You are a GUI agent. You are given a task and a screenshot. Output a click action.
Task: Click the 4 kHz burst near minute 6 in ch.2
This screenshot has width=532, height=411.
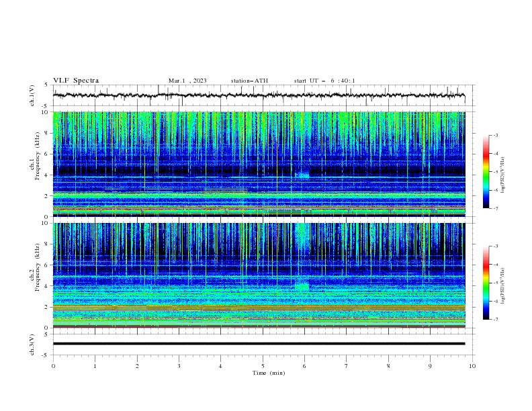click(x=302, y=287)
